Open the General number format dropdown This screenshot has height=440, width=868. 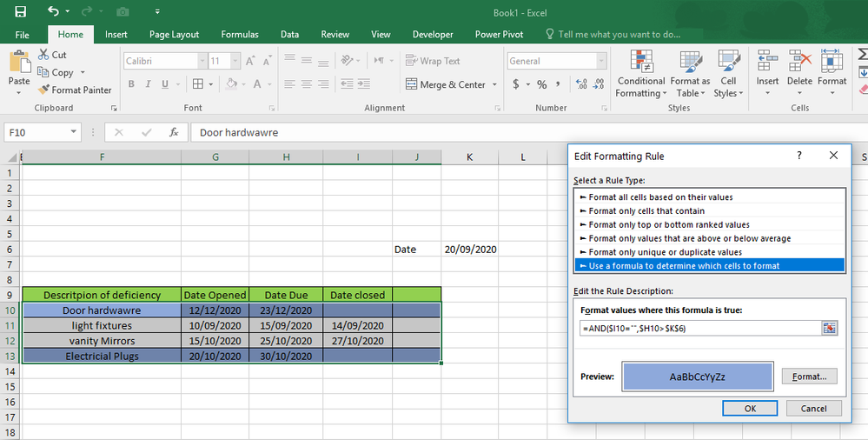click(601, 61)
